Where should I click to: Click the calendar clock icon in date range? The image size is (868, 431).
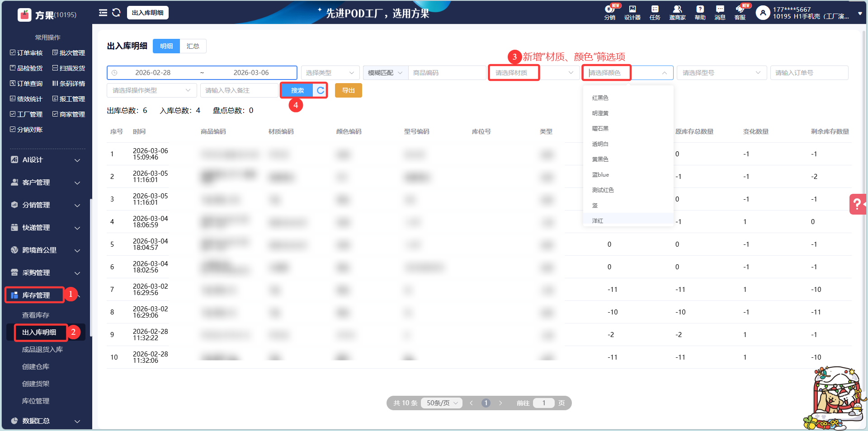[x=114, y=73]
